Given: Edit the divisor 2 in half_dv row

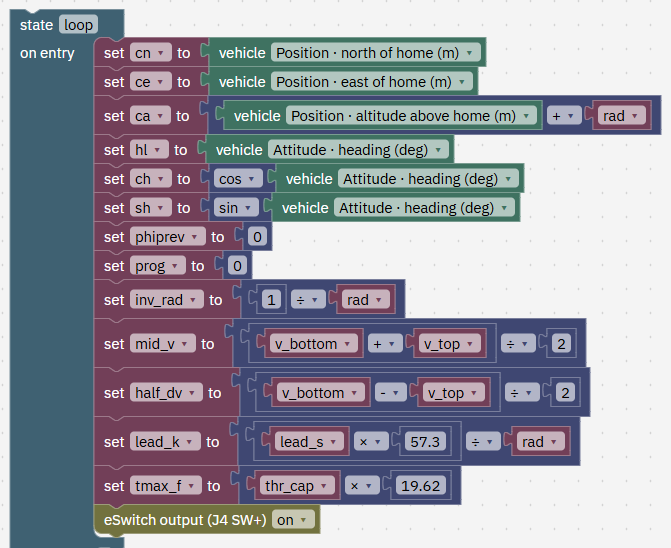Looking at the screenshot, I should [565, 393].
